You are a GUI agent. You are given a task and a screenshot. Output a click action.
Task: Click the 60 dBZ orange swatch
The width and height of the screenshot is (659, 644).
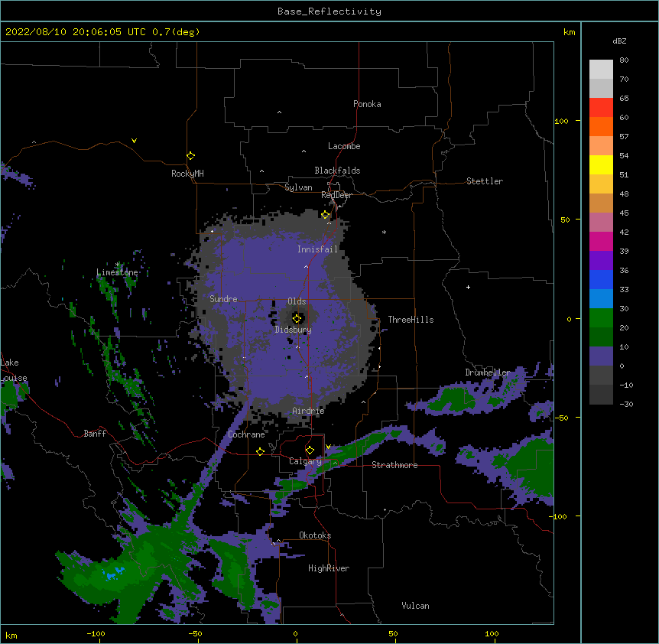601,126
